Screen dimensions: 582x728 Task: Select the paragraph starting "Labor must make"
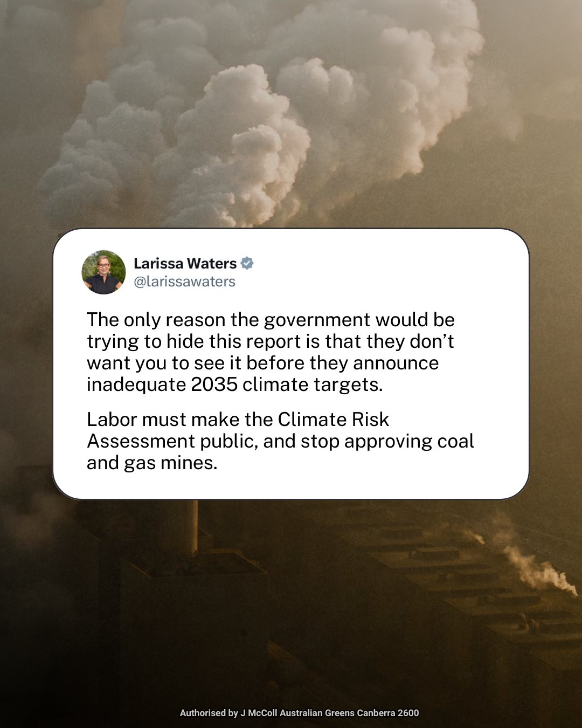click(280, 441)
